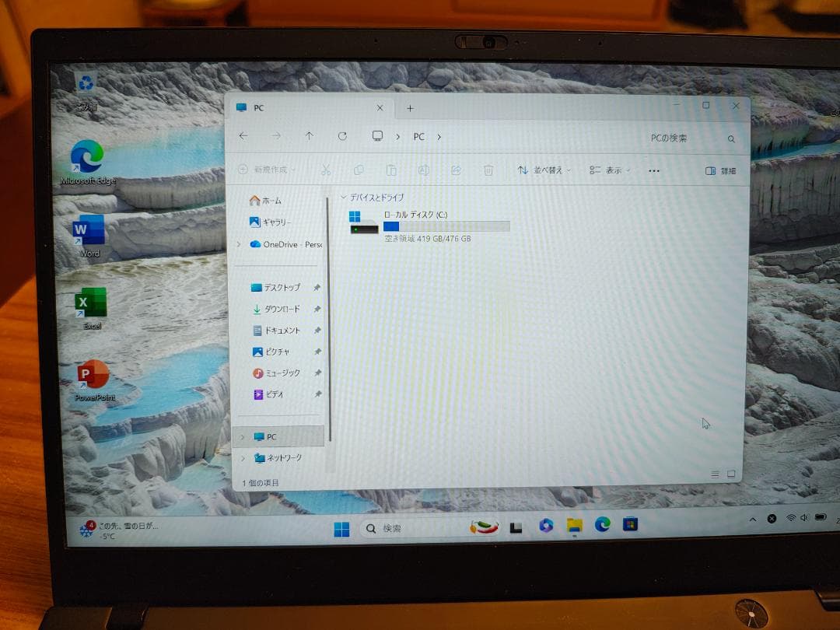
Task: Switch to thumbnail view via status bar toggle
Action: (x=730, y=473)
